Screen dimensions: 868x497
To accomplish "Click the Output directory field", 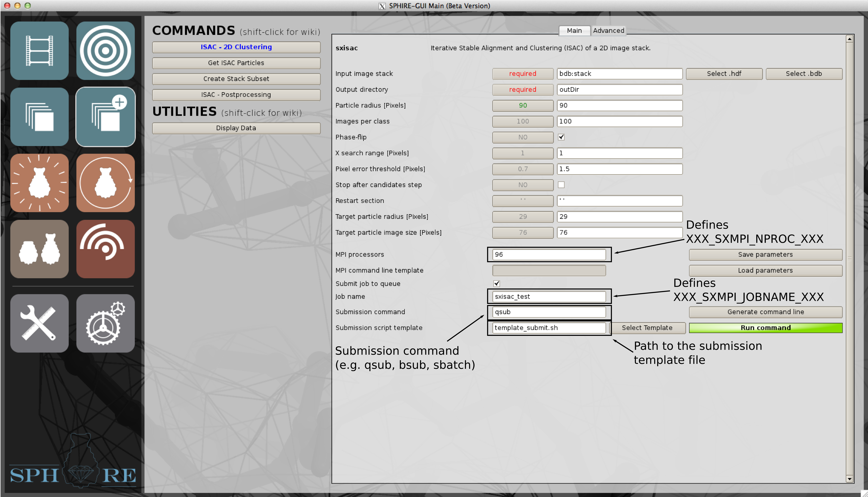I will 620,89.
